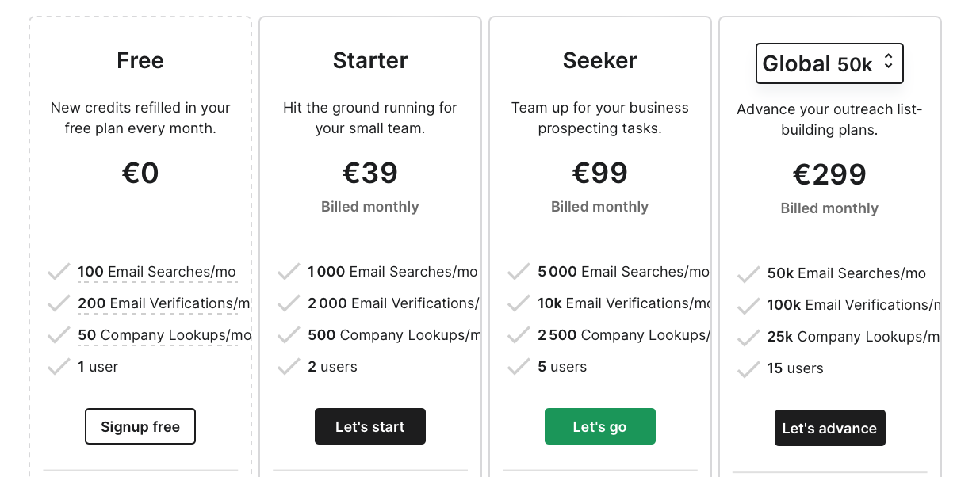This screenshot has height=477, width=980.
Task: Click checkmark next to 5 users
Action: (x=519, y=367)
